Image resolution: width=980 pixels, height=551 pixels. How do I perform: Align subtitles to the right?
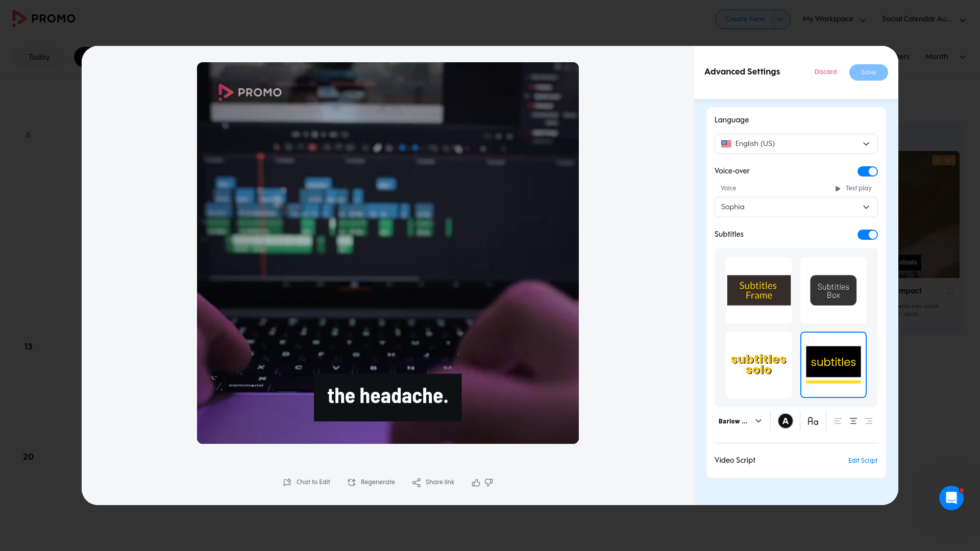[x=869, y=421]
